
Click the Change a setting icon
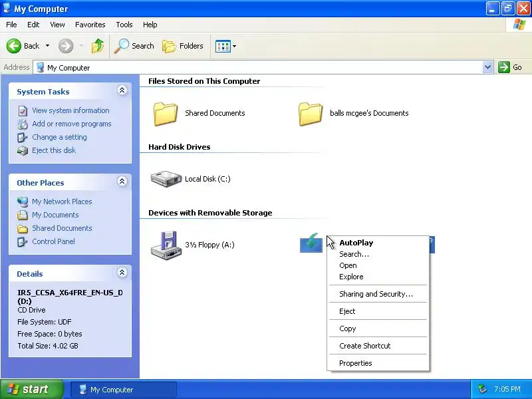pyautogui.click(x=23, y=138)
